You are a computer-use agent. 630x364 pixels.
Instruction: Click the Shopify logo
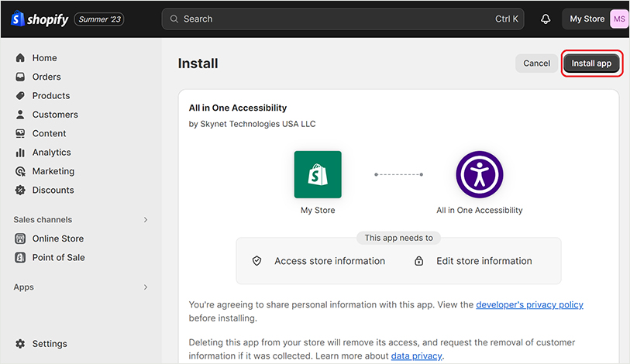40,19
